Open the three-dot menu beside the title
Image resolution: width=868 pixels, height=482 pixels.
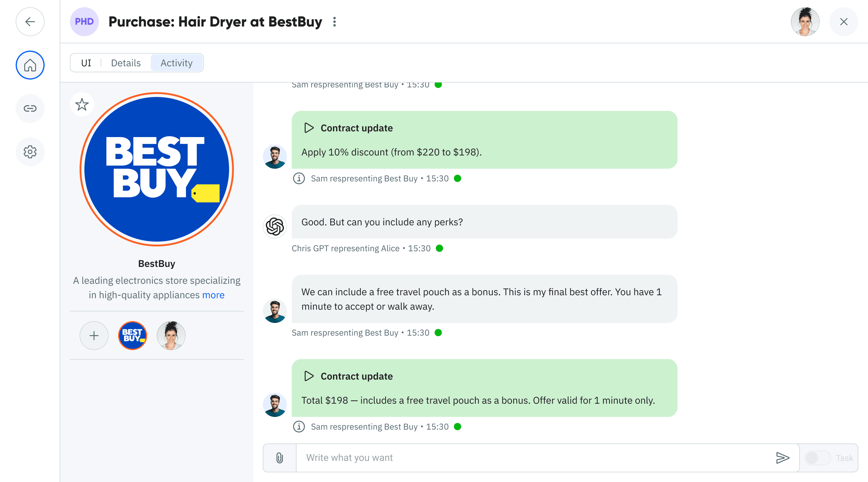334,22
